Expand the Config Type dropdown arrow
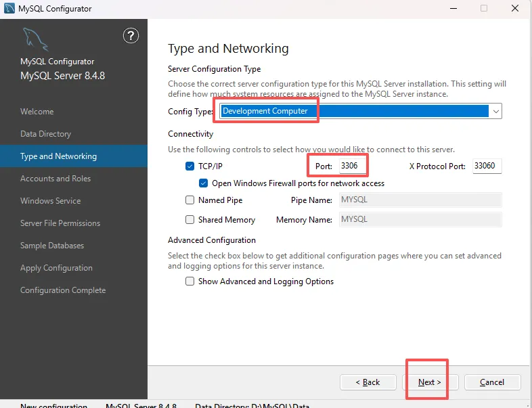532x408 pixels. click(x=495, y=111)
